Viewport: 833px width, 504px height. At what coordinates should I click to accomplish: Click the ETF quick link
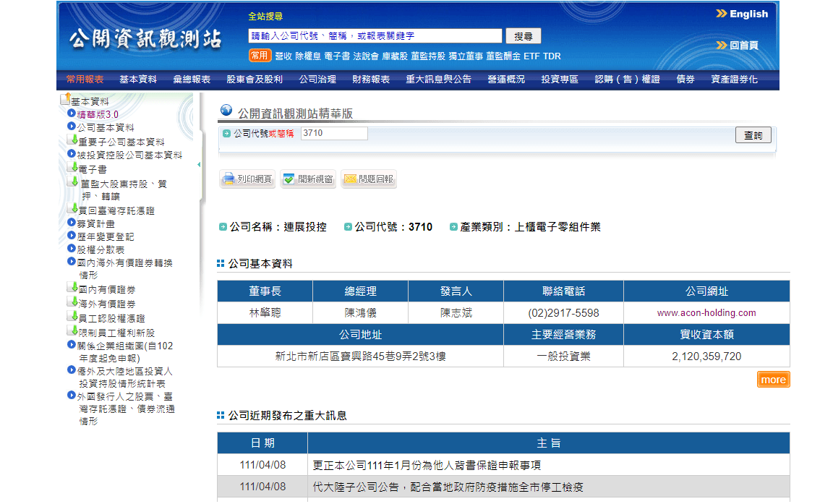531,56
